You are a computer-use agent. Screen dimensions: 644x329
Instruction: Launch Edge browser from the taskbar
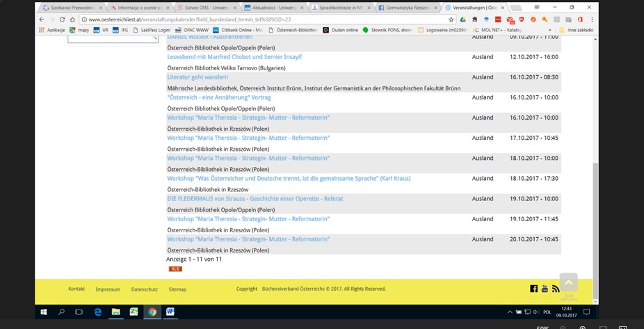(x=97, y=312)
